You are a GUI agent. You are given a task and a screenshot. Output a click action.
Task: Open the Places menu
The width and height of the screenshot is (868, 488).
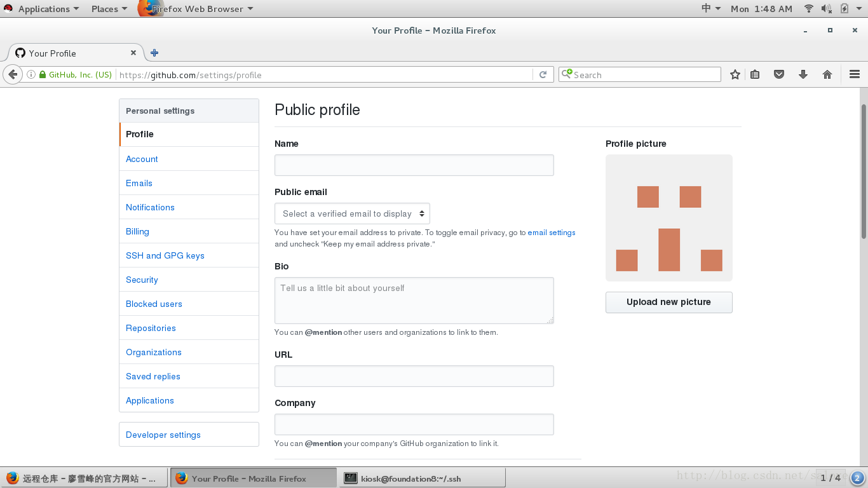(x=109, y=8)
